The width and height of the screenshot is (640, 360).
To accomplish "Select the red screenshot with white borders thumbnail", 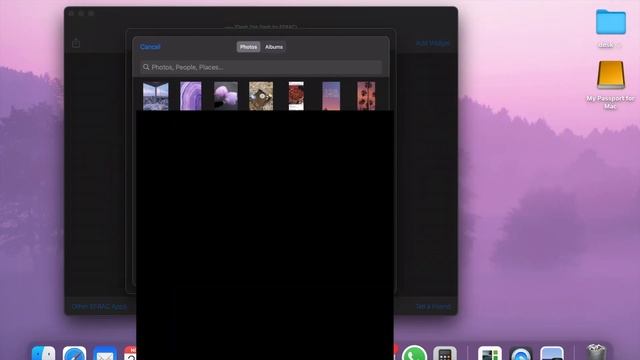I will (x=296, y=96).
